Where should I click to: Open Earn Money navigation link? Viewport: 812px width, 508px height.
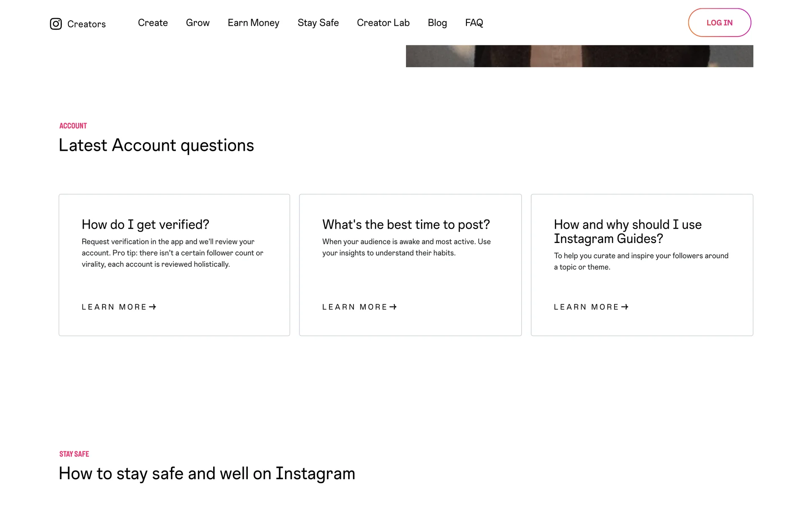tap(253, 23)
